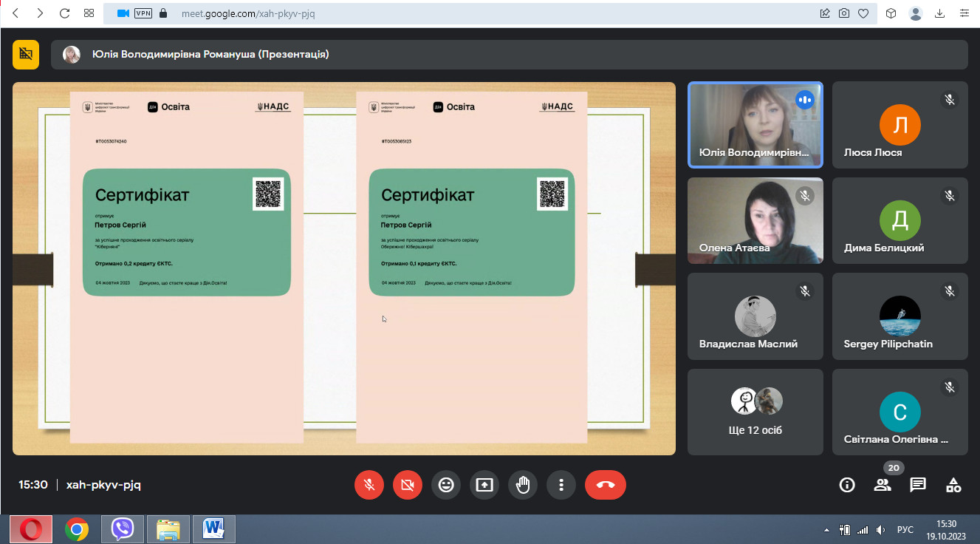Show hidden system tray icons arrow

pos(827,530)
